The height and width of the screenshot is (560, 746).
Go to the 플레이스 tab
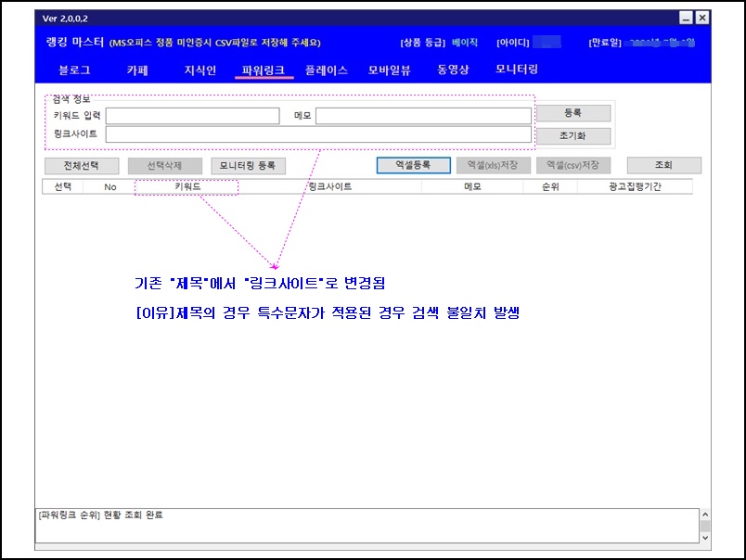click(x=326, y=70)
